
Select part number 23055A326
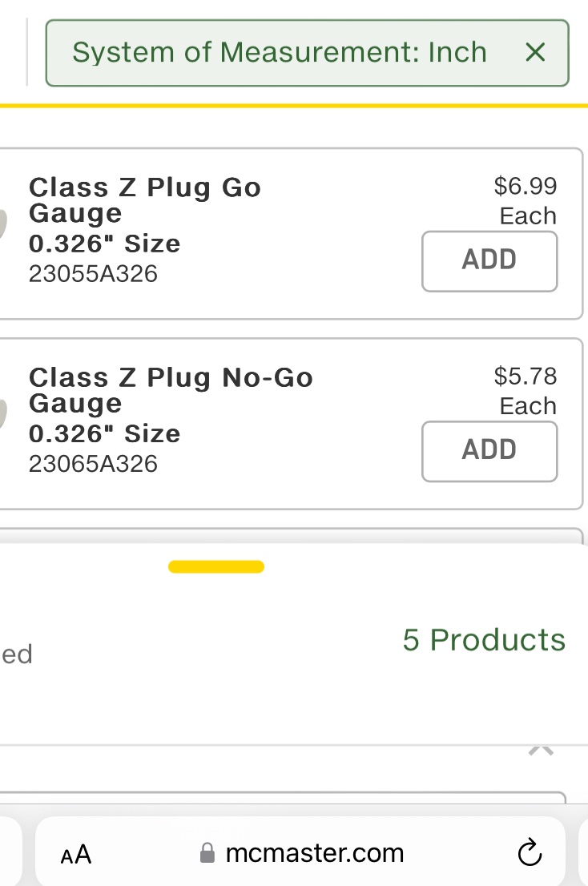click(93, 274)
